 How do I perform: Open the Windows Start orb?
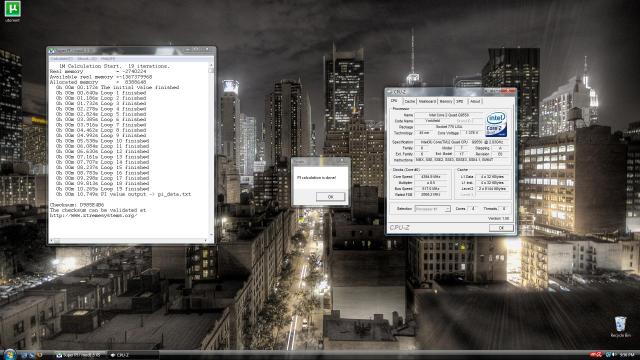tap(9, 354)
